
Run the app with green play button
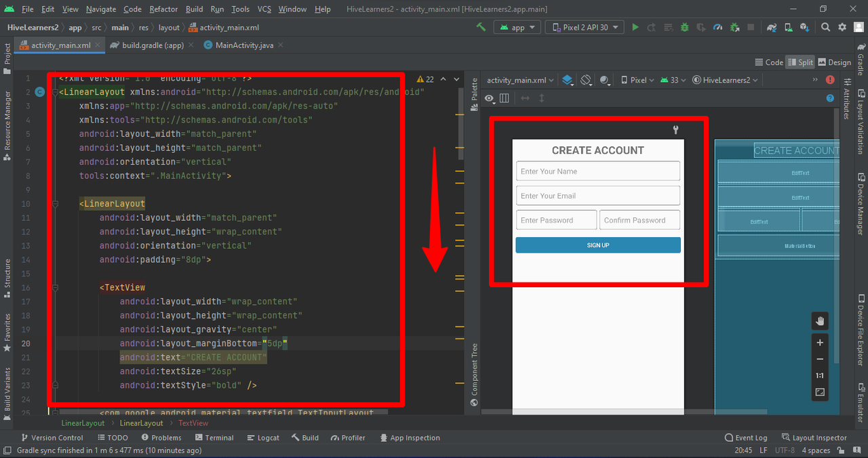635,27
